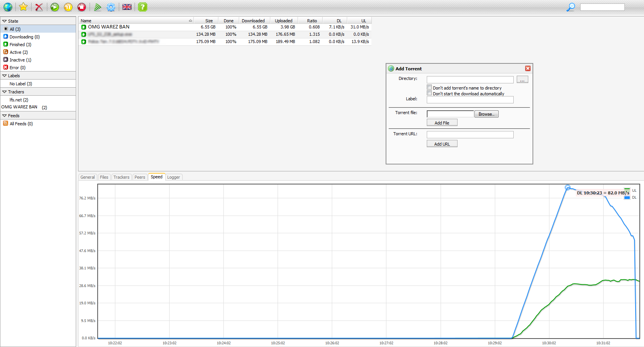Click the globe Add Torrent toolbar icon

click(8, 7)
